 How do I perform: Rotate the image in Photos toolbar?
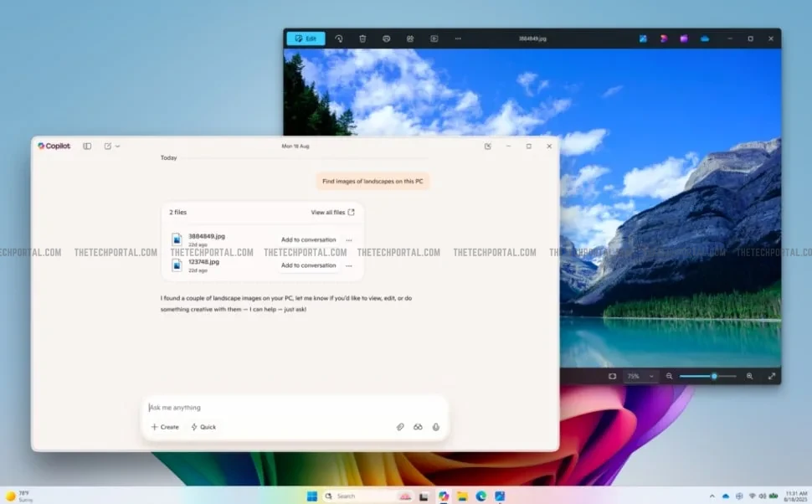point(339,39)
